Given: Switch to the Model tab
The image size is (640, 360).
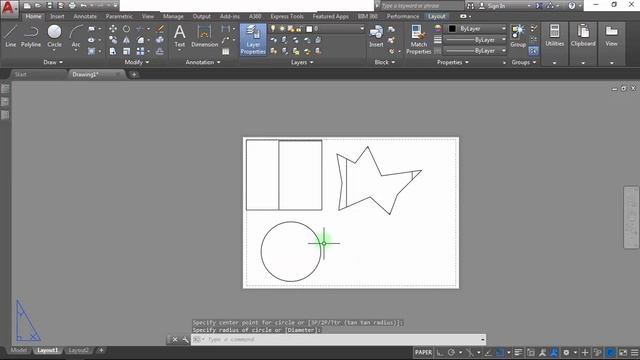Looking at the screenshot, I should point(19,350).
